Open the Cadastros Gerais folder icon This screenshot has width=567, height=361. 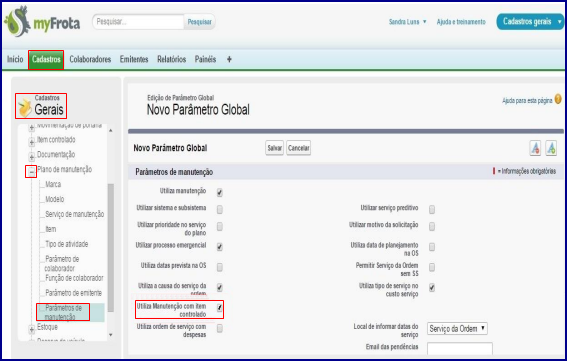[25, 109]
